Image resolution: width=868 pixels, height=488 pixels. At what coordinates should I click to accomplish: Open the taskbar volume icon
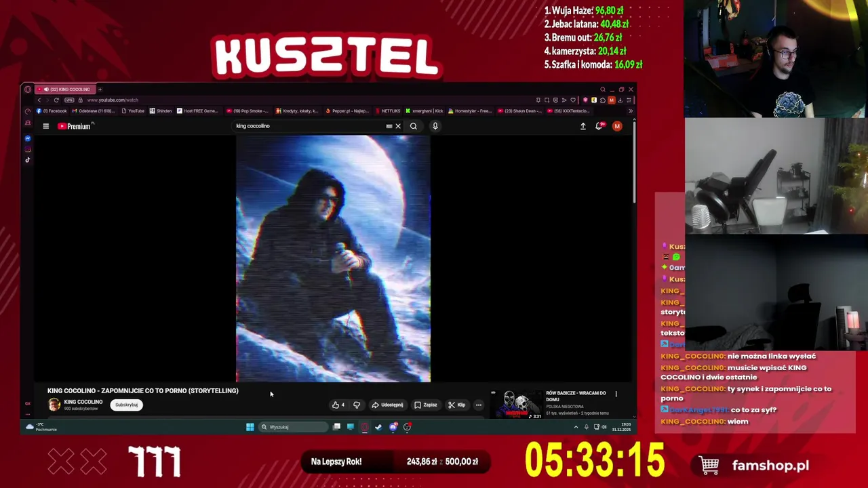click(604, 427)
